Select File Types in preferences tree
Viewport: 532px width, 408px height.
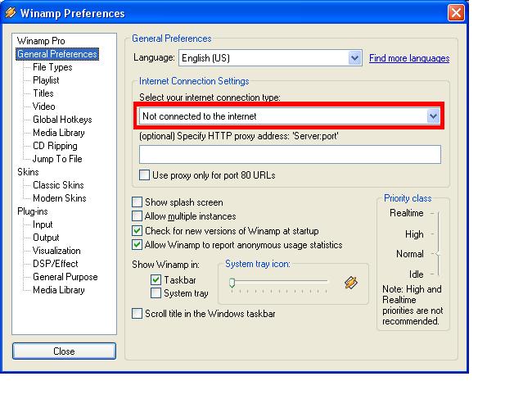pos(52,67)
